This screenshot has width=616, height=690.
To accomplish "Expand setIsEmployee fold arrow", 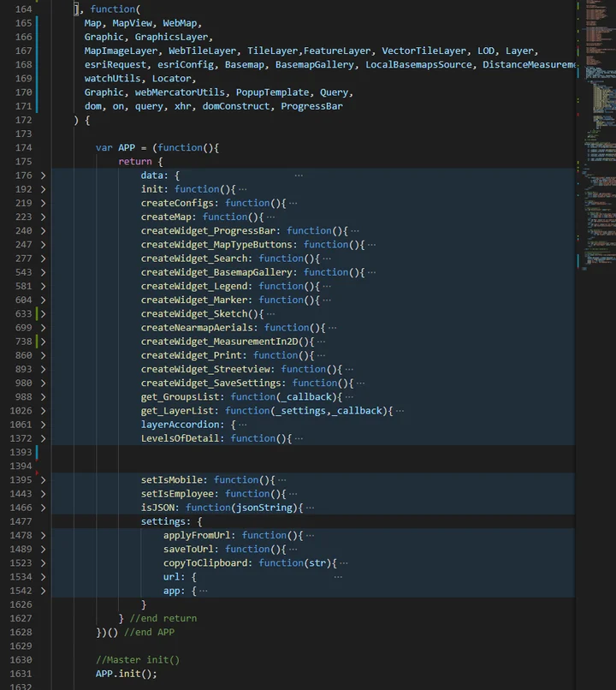I will click(x=43, y=494).
